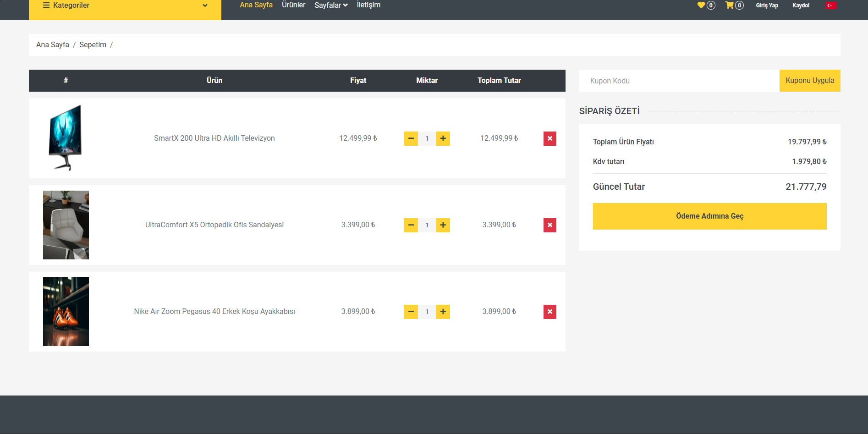Proceed with Ödeme Adımına Geç button
The width and height of the screenshot is (868, 434).
coord(709,216)
